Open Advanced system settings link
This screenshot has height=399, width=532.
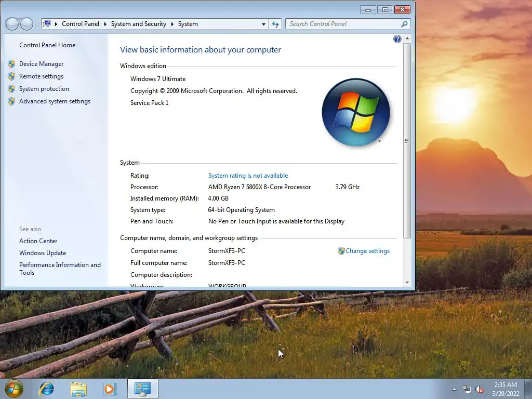click(x=55, y=101)
